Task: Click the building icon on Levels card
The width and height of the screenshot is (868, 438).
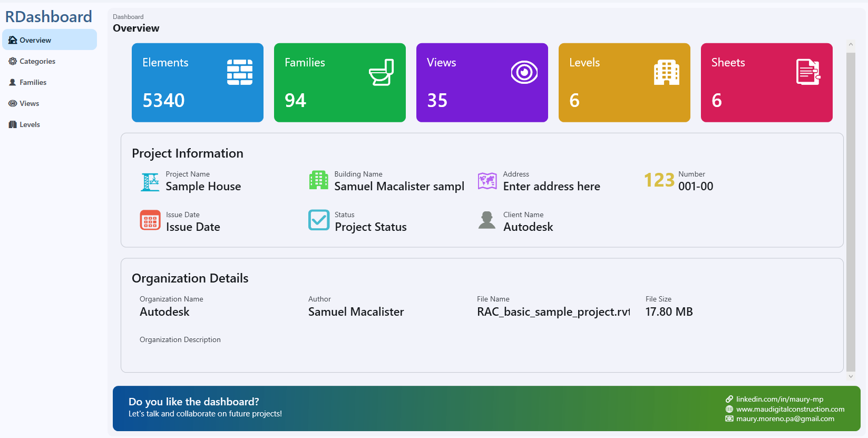Action: (x=667, y=72)
